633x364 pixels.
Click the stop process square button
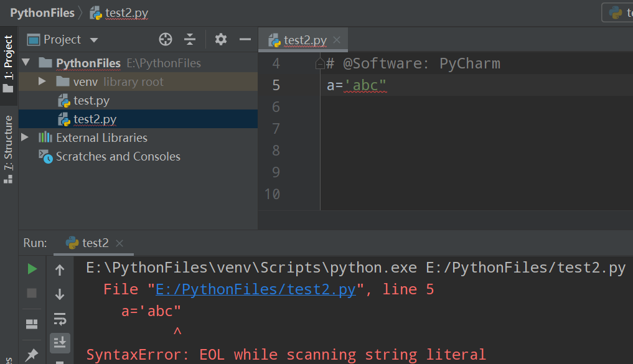[32, 293]
